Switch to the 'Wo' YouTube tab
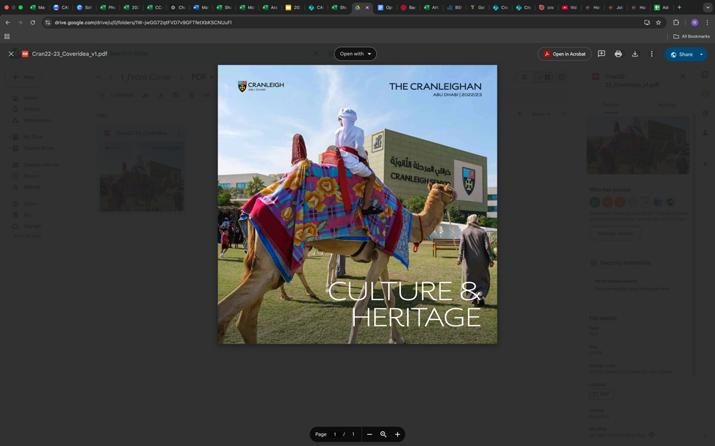This screenshot has width=715, height=446. point(570,8)
